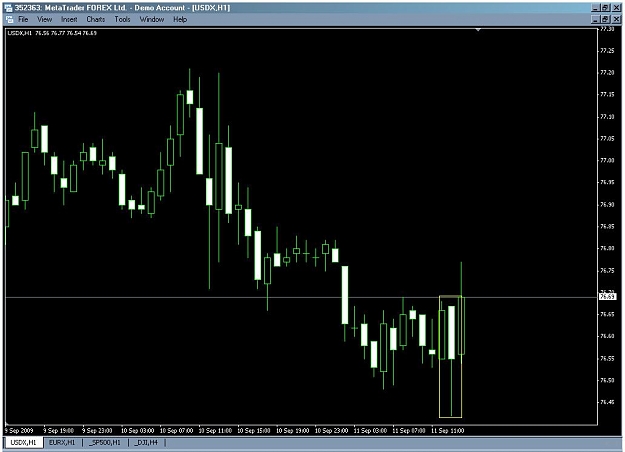Click the MetaTrader application icon in title bar

coord(8,8)
